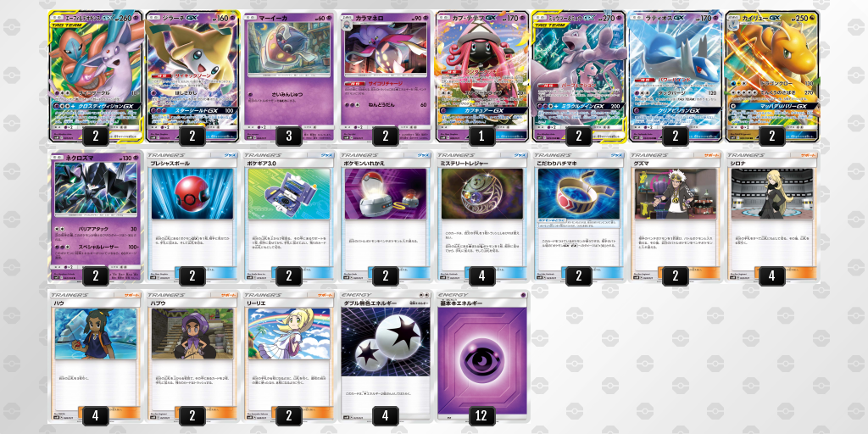Select the Switch item trainer card
This screenshot has height=434, width=868.
pos(386,217)
